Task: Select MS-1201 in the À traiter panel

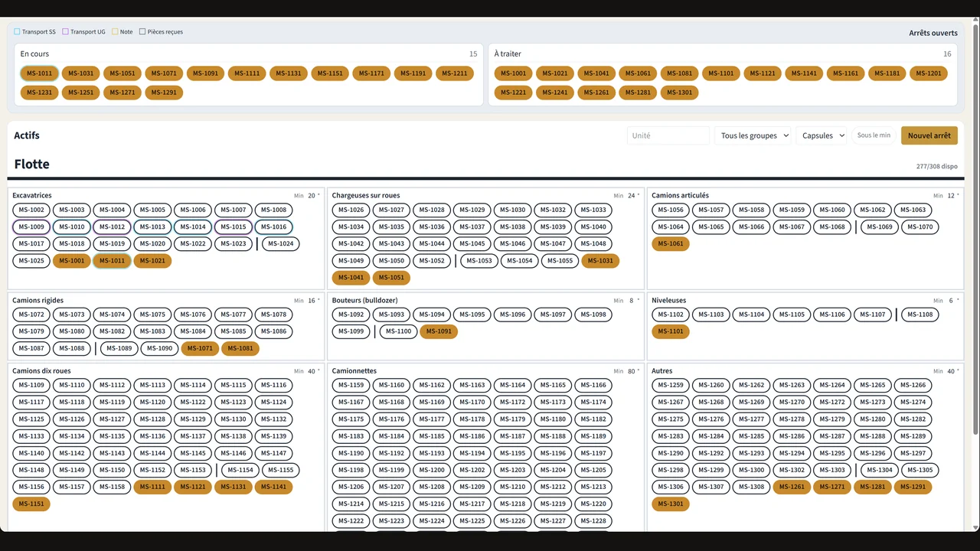Action: point(929,73)
